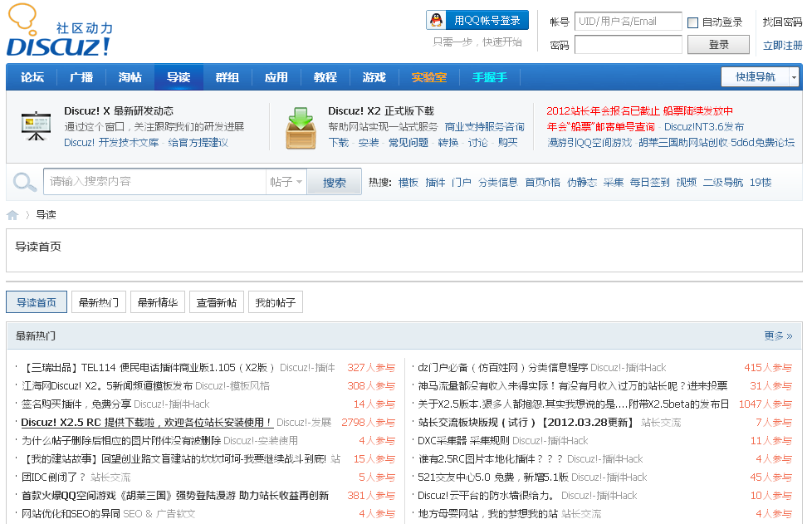
Task: Expand the 帖子 search type dropdown
Action: 286,182
